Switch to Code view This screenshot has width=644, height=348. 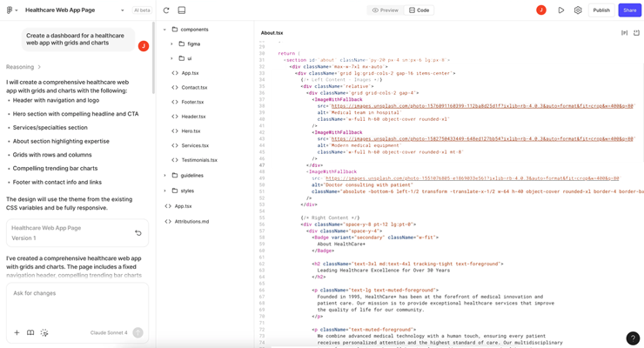(x=419, y=10)
